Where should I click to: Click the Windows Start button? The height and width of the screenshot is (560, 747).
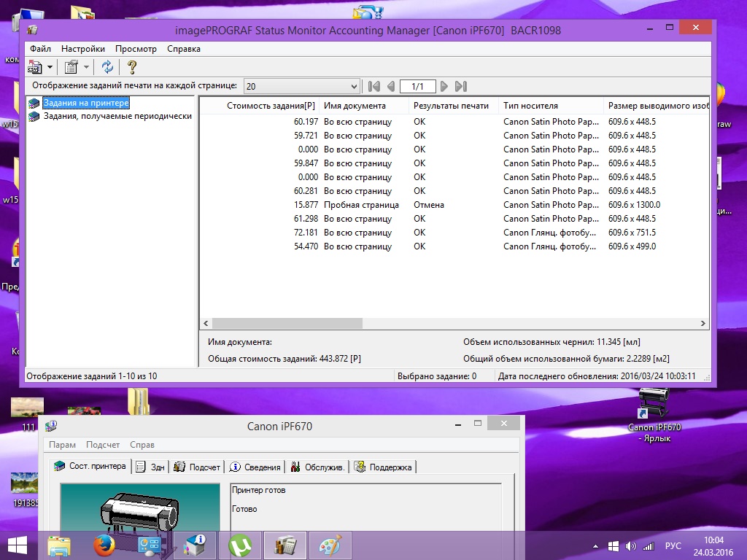18,545
